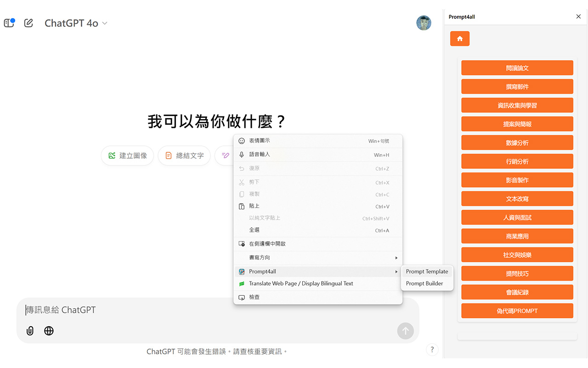Image resolution: width=588 pixels, height=368 pixels.
Task: Select the 商業應用 category
Action: (x=517, y=236)
